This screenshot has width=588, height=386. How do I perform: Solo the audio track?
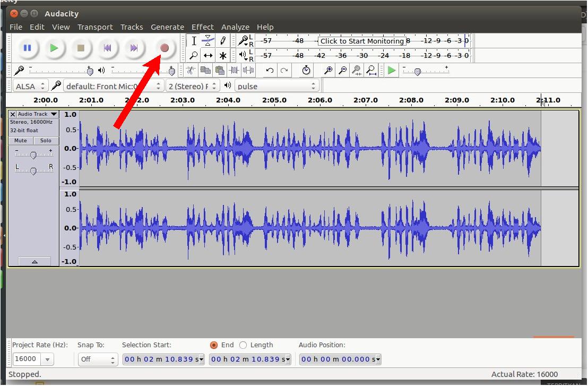[46, 141]
